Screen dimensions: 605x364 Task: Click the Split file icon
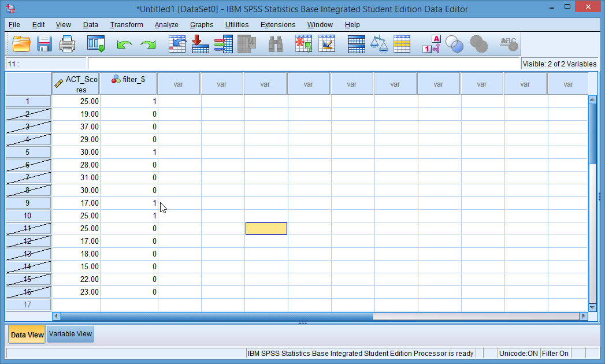pyautogui.click(x=356, y=44)
